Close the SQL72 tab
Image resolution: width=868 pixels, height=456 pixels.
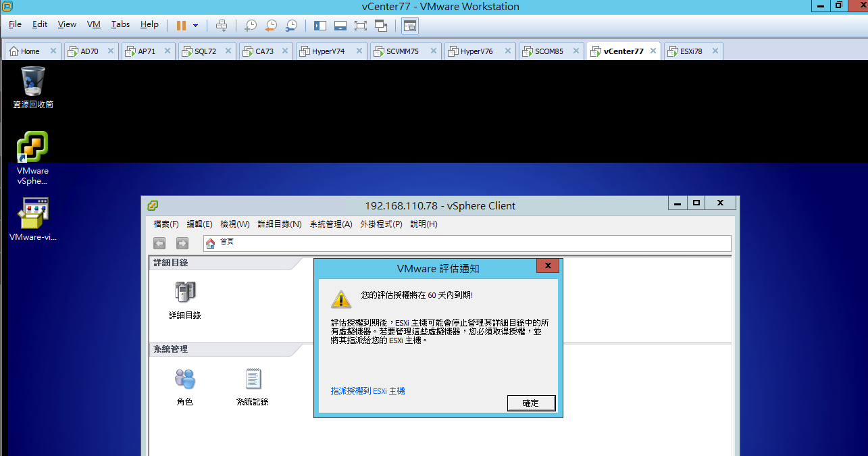[x=228, y=51]
